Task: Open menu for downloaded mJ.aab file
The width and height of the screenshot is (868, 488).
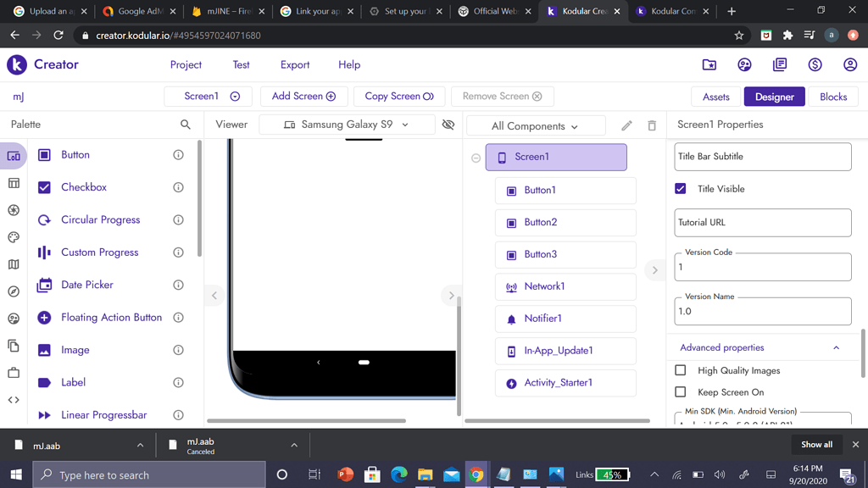Action: 140,446
